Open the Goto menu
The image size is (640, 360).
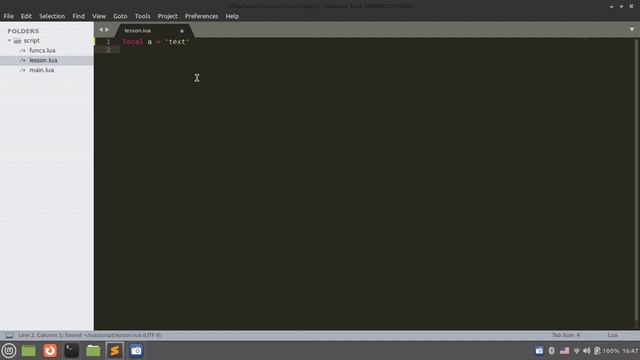(120, 16)
